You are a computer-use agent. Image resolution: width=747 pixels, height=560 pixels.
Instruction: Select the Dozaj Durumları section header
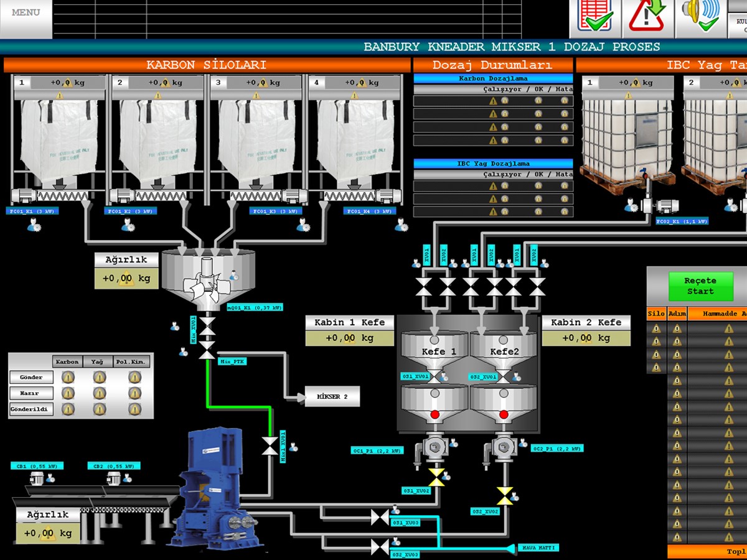tap(492, 65)
